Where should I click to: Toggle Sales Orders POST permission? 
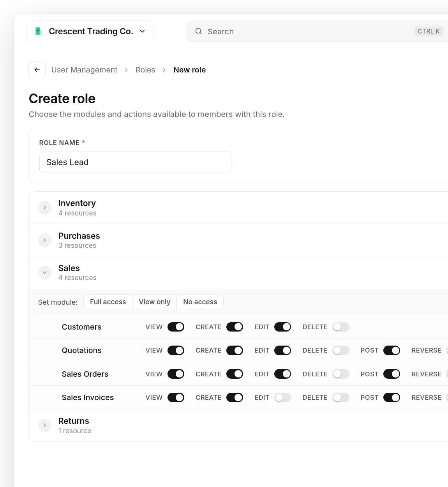[x=392, y=374]
